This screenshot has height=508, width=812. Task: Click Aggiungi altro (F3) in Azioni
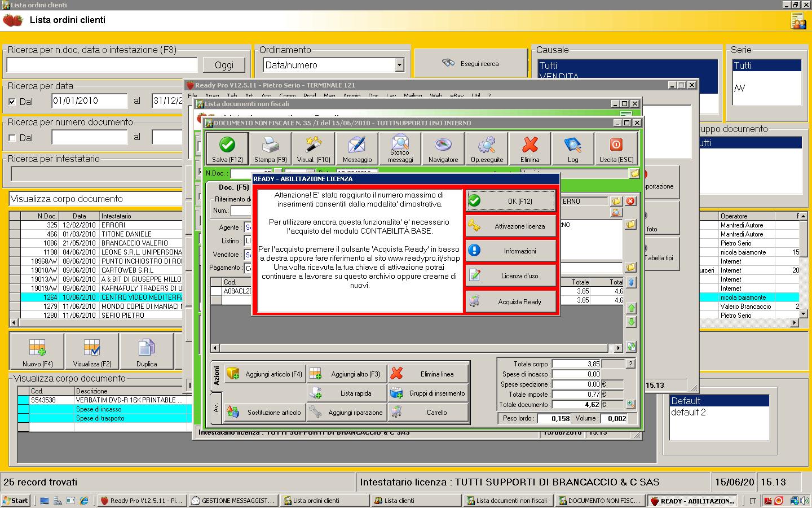(x=347, y=374)
